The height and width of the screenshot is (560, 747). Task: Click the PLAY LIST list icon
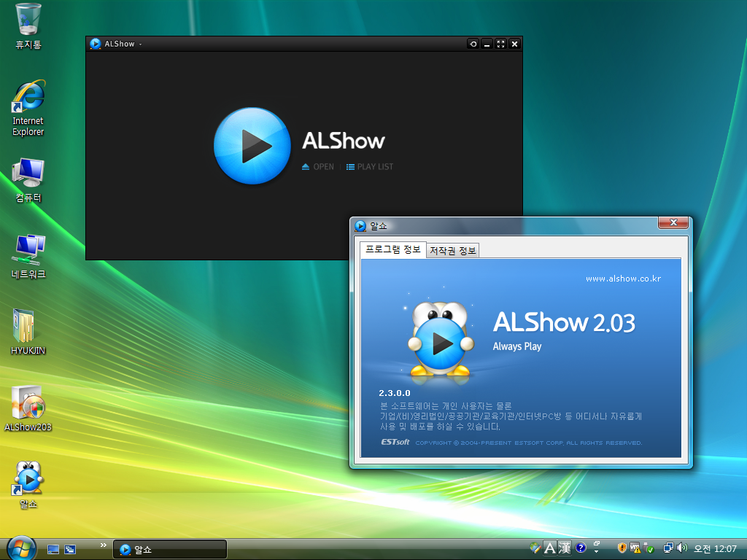point(350,167)
